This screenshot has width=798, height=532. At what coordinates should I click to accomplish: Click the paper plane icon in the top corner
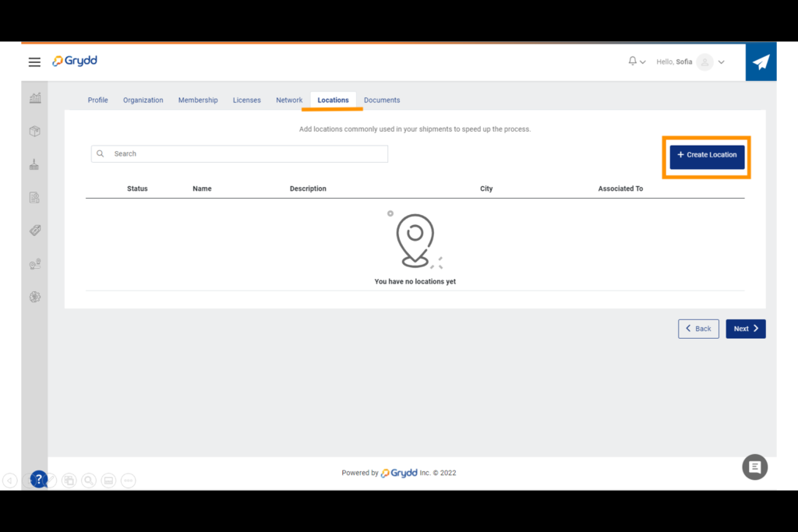761,62
